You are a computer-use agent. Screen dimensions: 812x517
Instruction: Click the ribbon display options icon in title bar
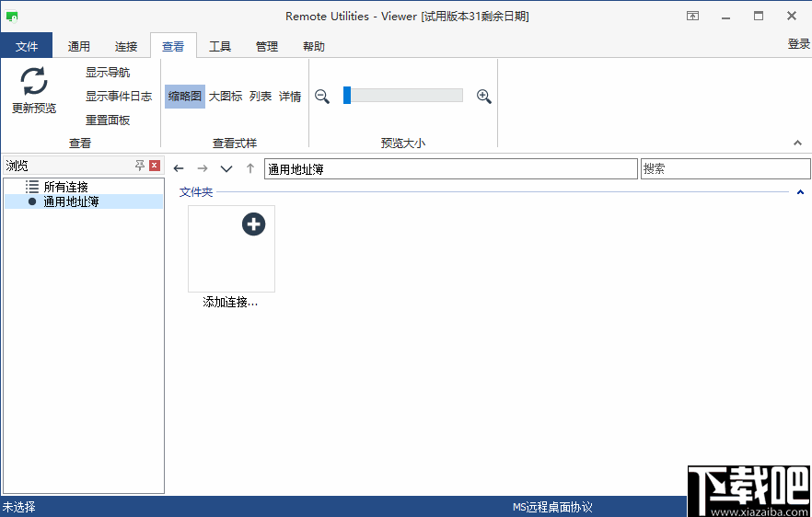click(x=693, y=16)
